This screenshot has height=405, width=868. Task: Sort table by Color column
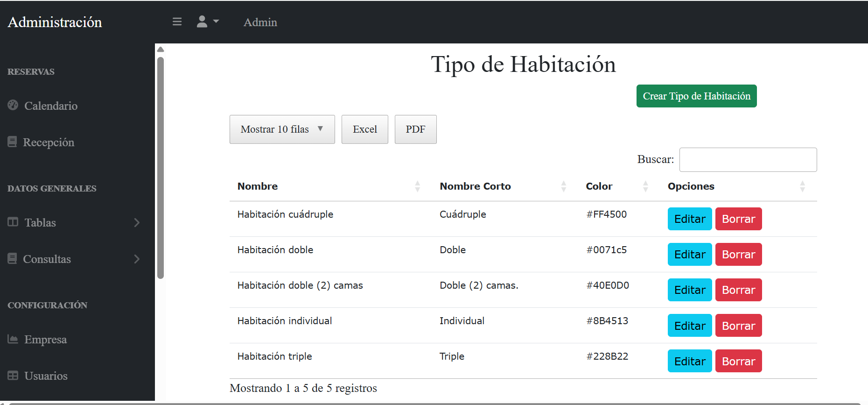(645, 186)
